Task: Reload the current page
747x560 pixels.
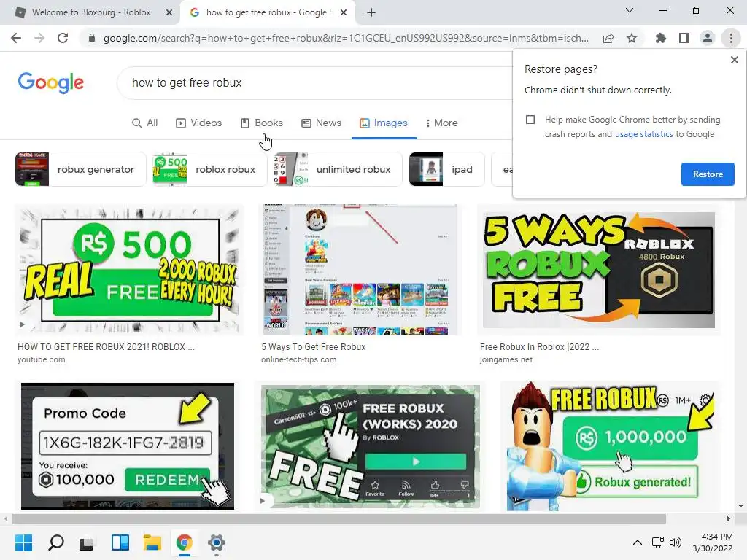Action: pyautogui.click(x=63, y=38)
